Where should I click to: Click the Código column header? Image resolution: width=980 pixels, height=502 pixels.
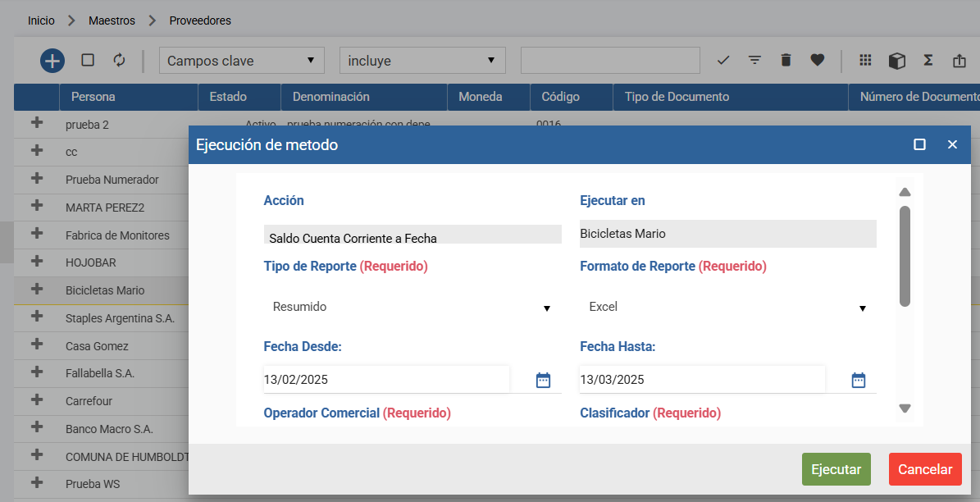pyautogui.click(x=572, y=97)
